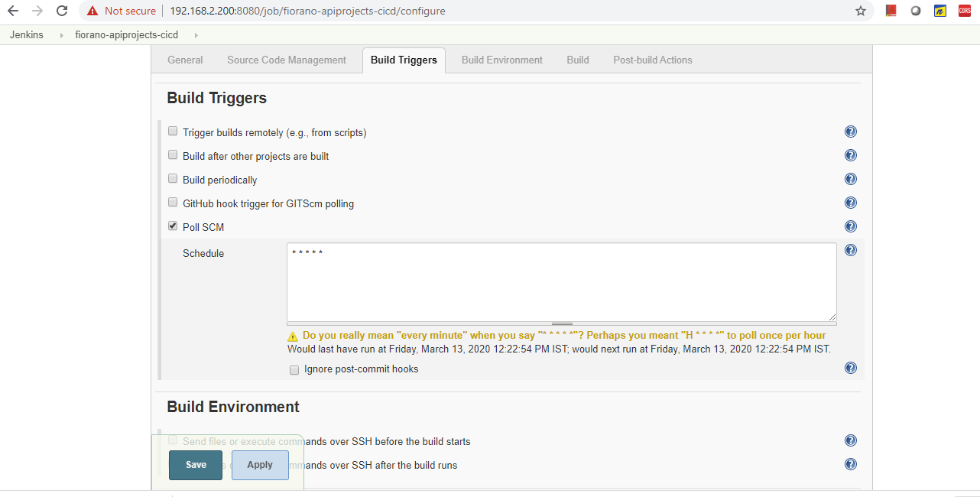
Task: Click the "every minute" schedule warning text
Action: [x=564, y=336]
